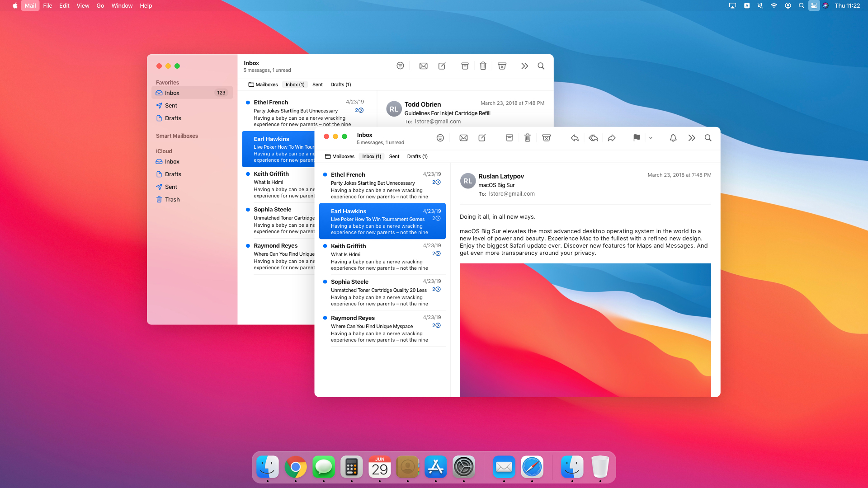
Task: Toggle the filter messages icon in front window
Action: pos(440,138)
